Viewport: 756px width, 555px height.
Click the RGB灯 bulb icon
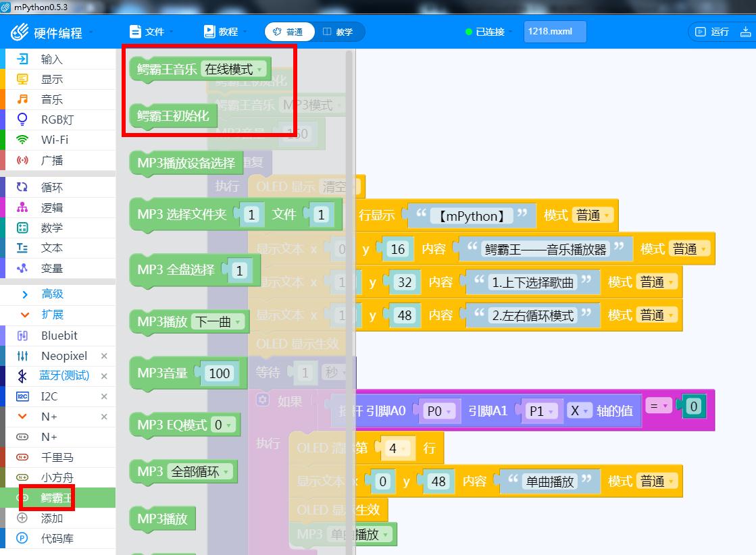[x=22, y=119]
